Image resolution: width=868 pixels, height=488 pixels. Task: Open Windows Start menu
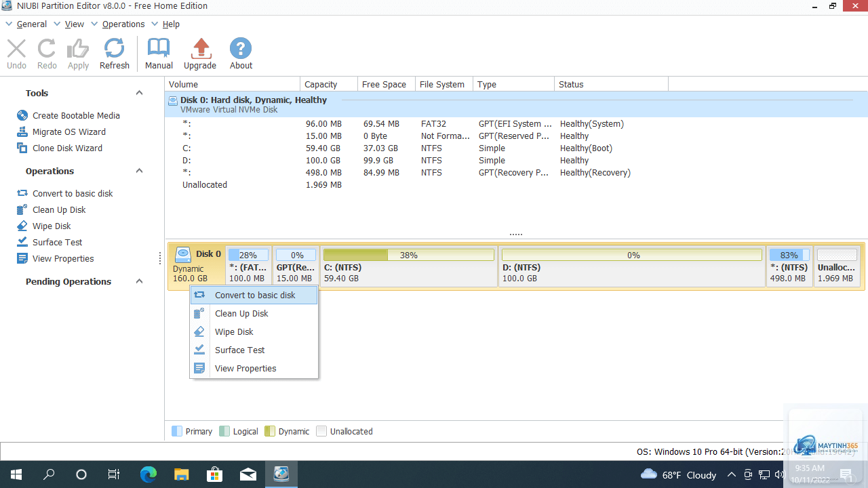point(16,474)
